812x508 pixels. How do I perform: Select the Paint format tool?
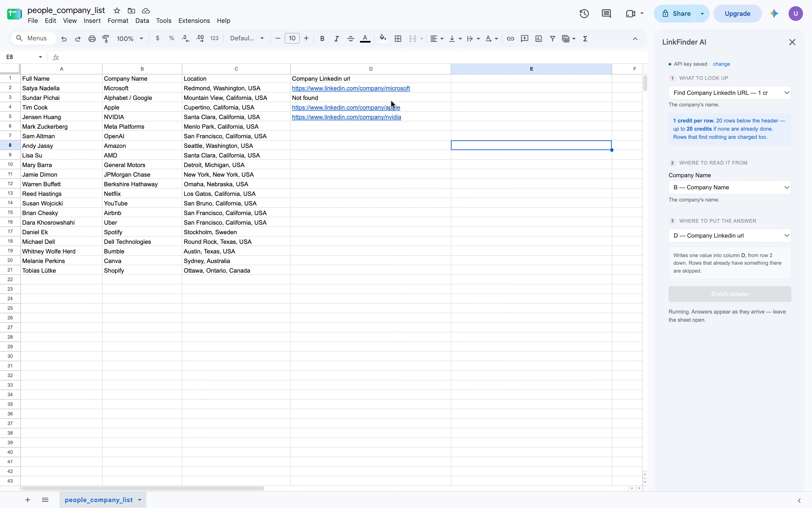[x=106, y=39]
